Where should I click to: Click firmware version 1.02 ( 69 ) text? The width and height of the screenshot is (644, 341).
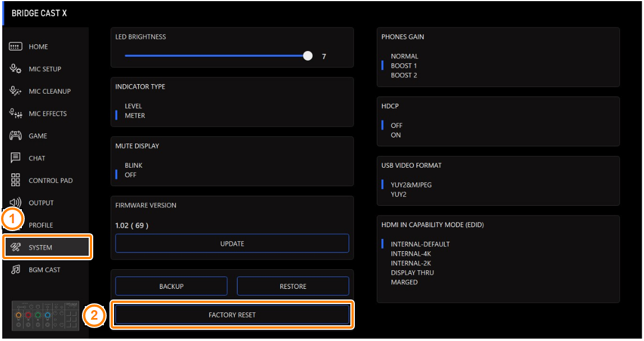(132, 225)
